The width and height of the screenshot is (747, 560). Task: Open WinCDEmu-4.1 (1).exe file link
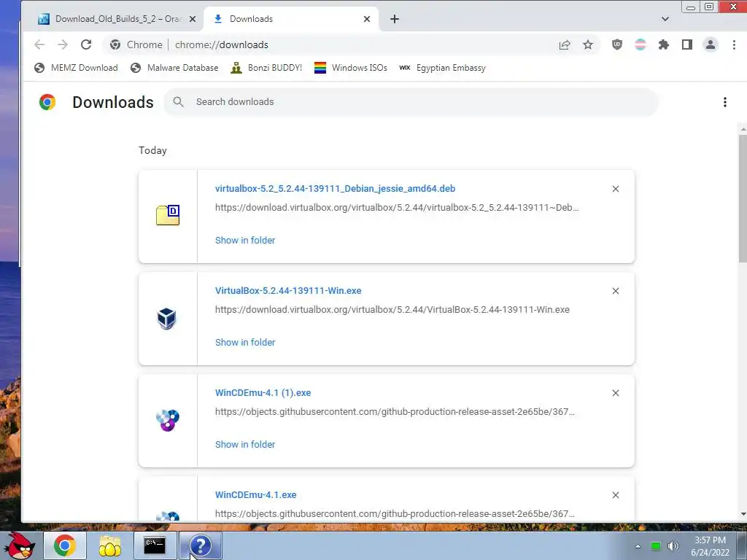263,393
